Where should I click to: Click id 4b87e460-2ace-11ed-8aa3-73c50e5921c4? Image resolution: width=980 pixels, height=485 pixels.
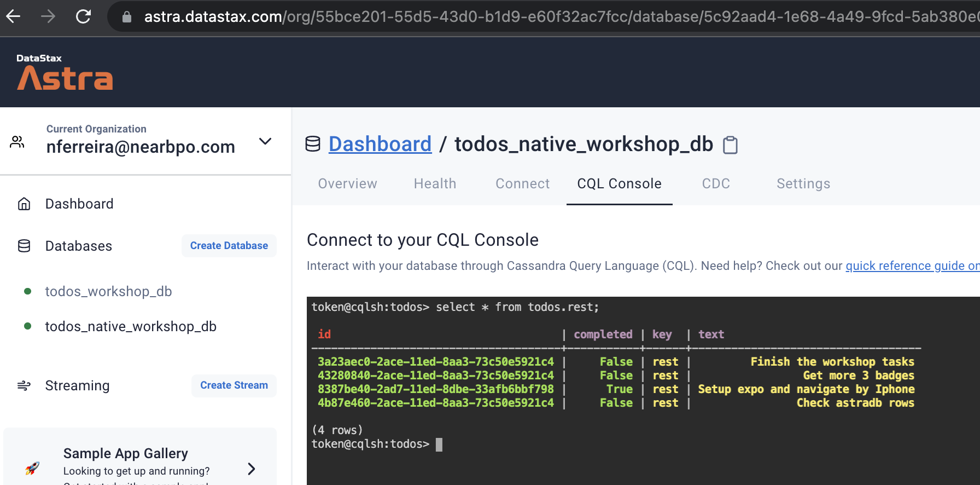[436, 403]
